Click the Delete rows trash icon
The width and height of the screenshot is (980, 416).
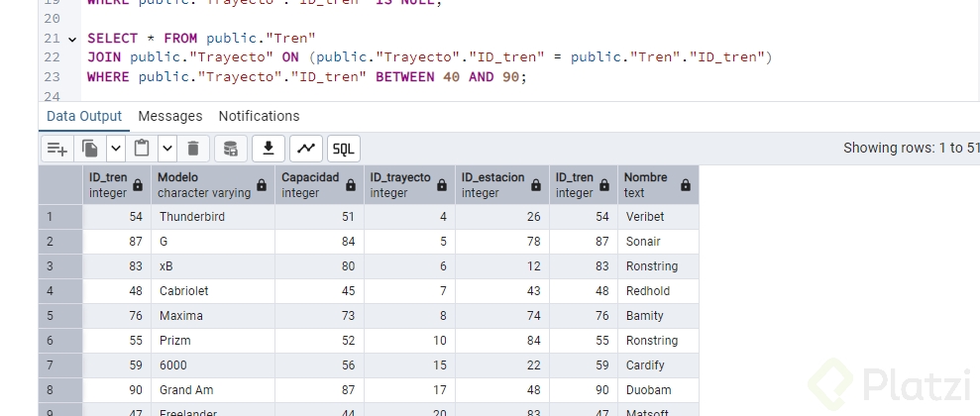pyautogui.click(x=192, y=149)
